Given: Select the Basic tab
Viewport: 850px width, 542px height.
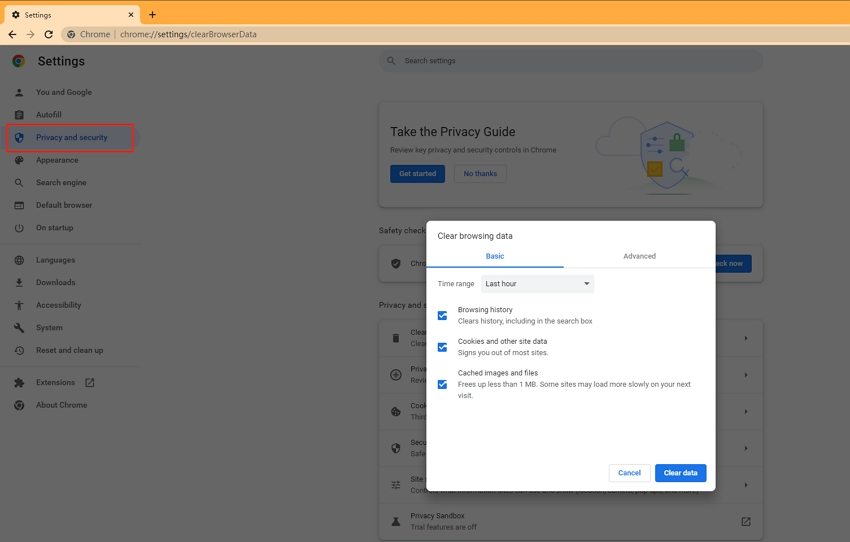Looking at the screenshot, I should click(x=494, y=256).
